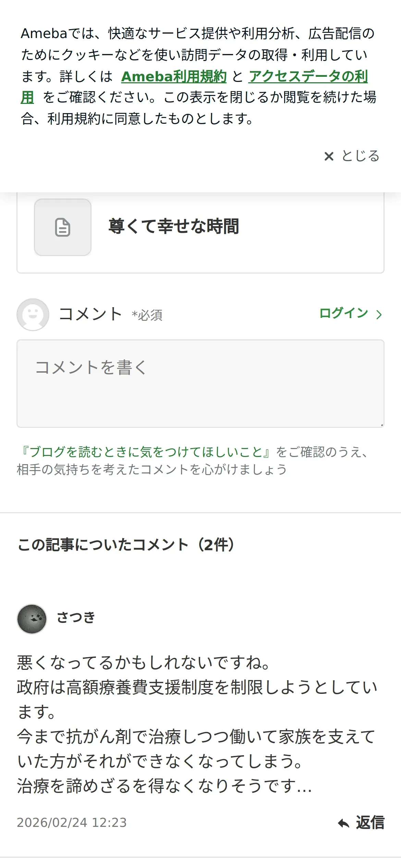Click the comment timestamp 2026/02/24 12:23
The width and height of the screenshot is (401, 868).
[x=72, y=822]
